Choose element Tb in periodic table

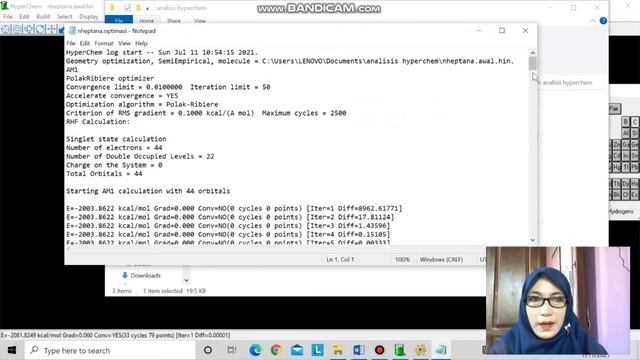tap(616, 184)
